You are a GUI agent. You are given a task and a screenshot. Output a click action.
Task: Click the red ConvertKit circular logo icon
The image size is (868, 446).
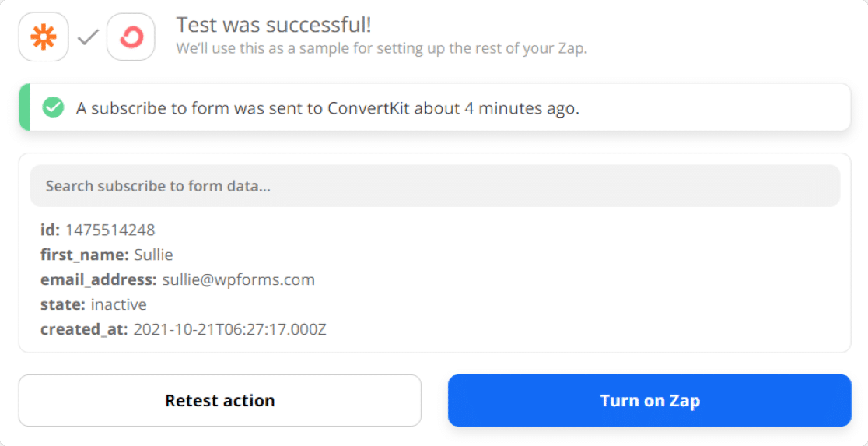[x=131, y=37]
